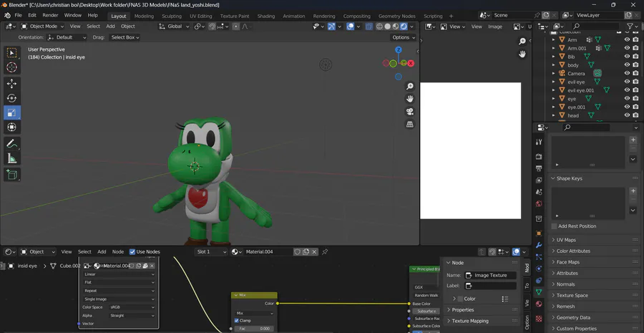Viewport: 644px width, 333px height.
Task: Select the 3D Cursor tool
Action: point(12,67)
